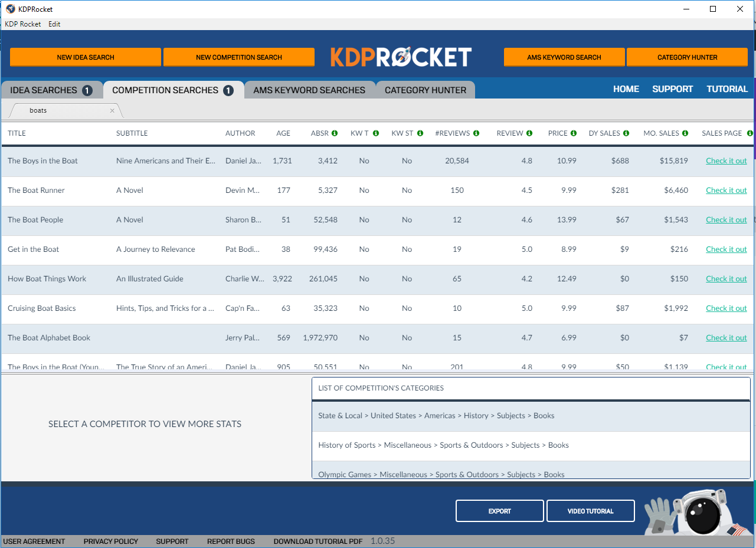Select the Competition Searches tab
756x548 pixels.
(x=173, y=90)
